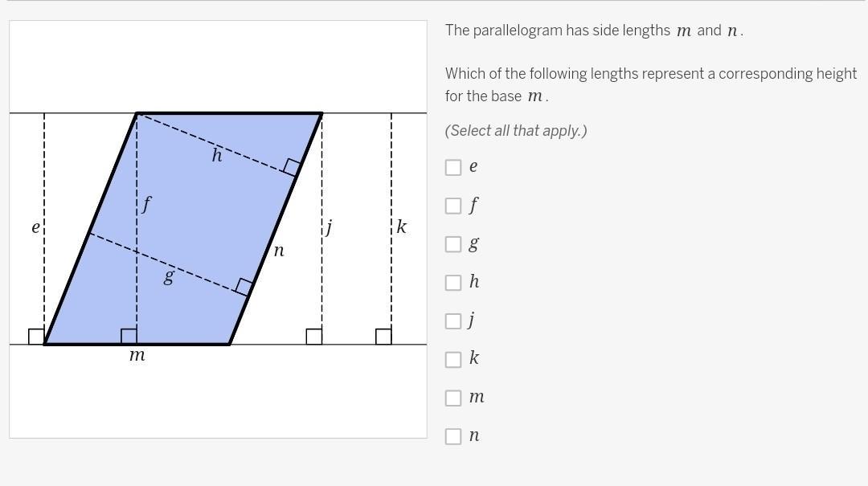This screenshot has height=486, width=868.
Task: Click the base label m below the parallelogram
Action: coord(137,355)
